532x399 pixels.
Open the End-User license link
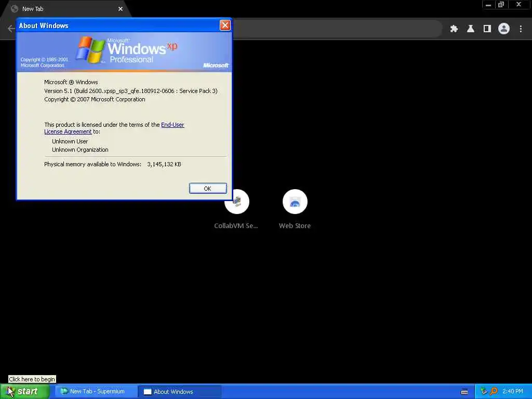(x=172, y=125)
